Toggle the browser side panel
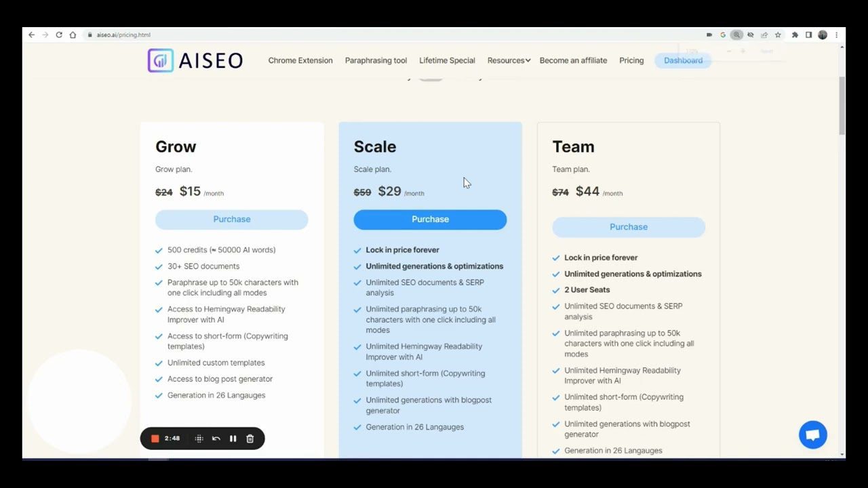The width and height of the screenshot is (868, 488). point(808,35)
